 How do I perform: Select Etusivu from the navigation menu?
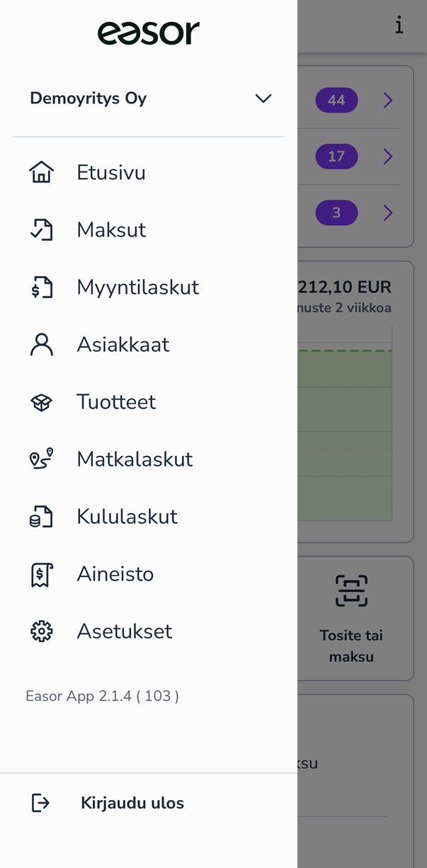click(x=110, y=171)
